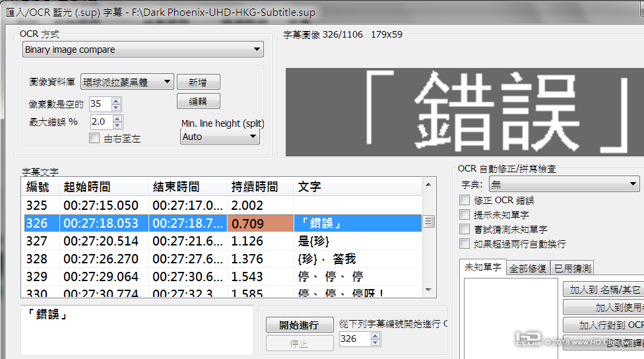Image resolution: width=644 pixels, height=359 pixels.
Task: Click the start time 00:27:26.270
Action: pos(101,259)
